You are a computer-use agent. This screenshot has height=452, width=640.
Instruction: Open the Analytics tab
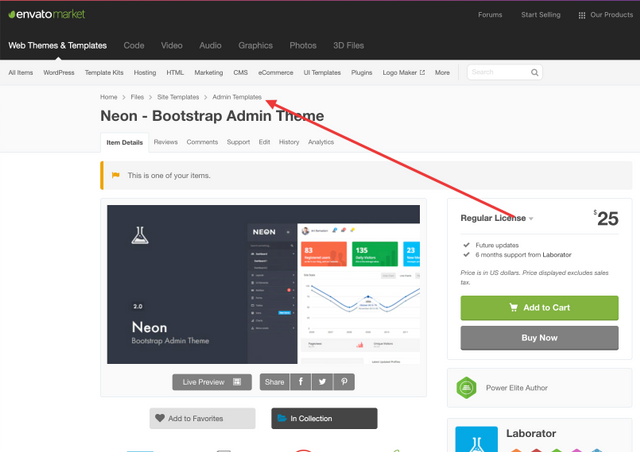point(321,142)
